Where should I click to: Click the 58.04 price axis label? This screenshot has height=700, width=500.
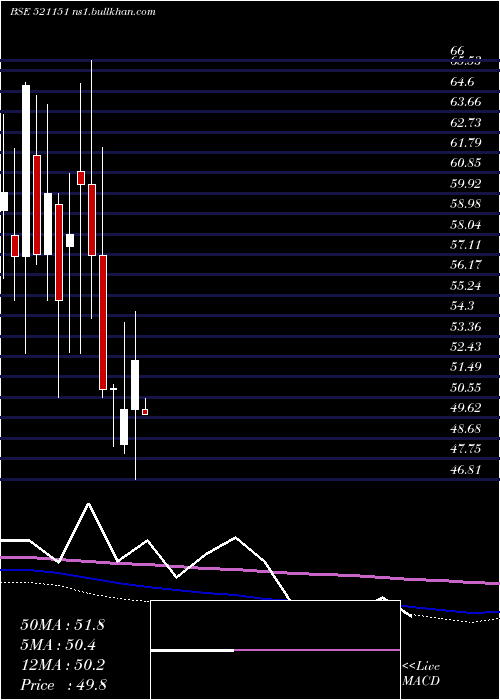click(466, 224)
